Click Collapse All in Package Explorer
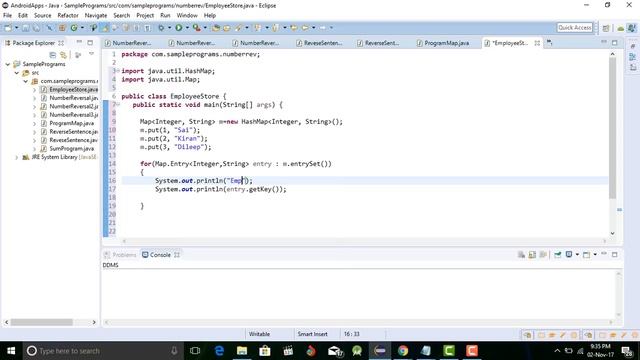The image size is (640, 360). (53, 55)
